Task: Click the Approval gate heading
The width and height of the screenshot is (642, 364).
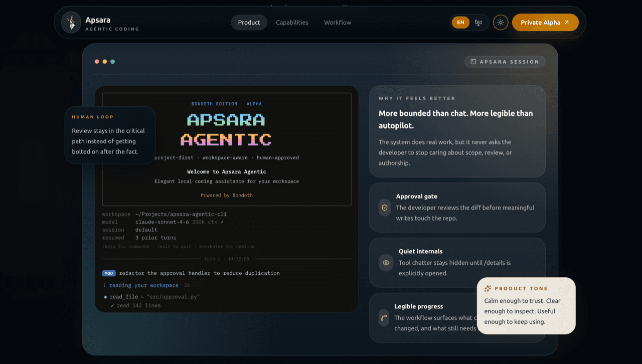Action: tap(416, 197)
